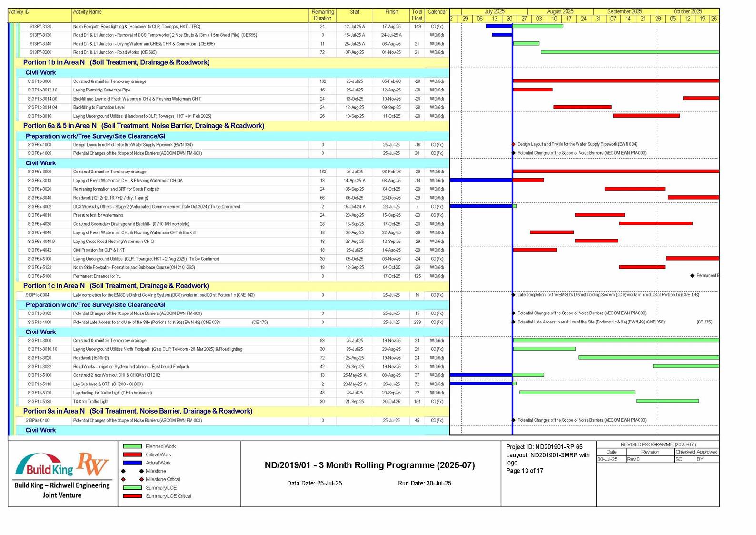Sort by the Remaining Duration column header
This screenshot has height=535, width=756.
pyautogui.click(x=322, y=15)
